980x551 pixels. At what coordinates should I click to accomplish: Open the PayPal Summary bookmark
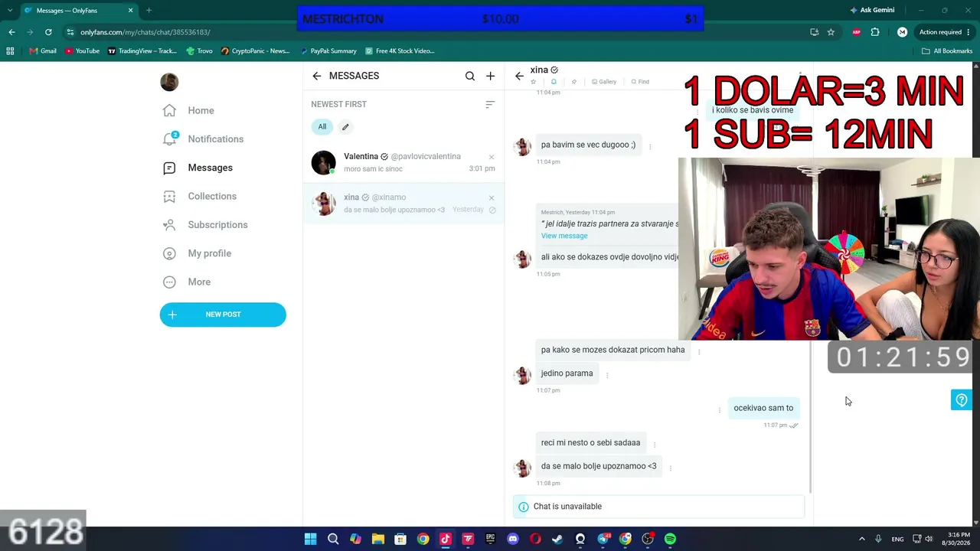(x=328, y=51)
